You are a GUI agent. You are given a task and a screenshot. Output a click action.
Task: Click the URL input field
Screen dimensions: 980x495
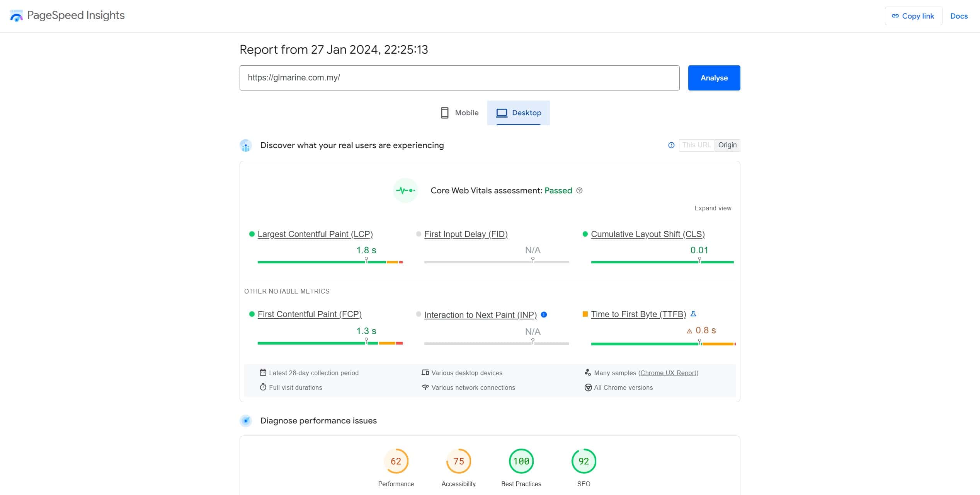pos(459,78)
